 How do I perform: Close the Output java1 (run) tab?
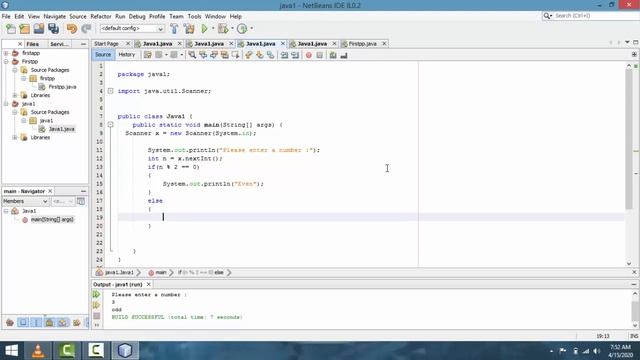(149, 284)
